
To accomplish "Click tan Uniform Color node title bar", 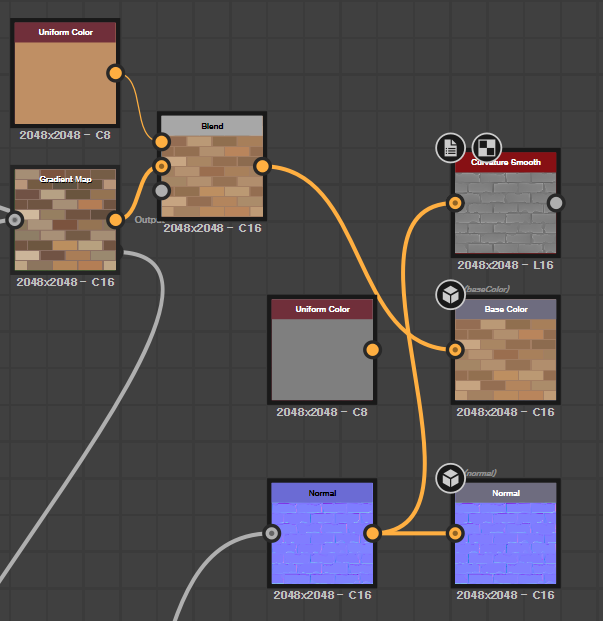I will pos(65,32).
